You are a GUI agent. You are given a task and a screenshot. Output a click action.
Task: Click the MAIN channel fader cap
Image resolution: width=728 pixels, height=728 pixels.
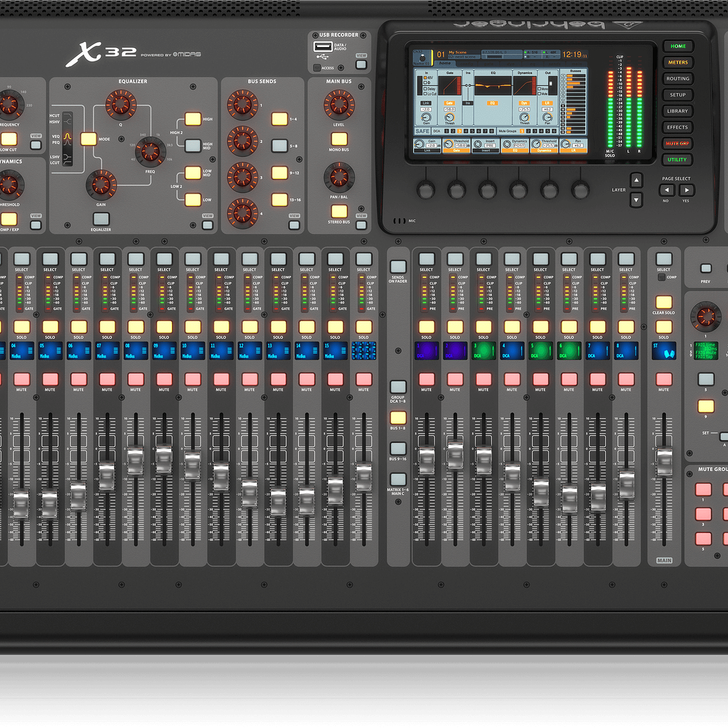tap(664, 462)
